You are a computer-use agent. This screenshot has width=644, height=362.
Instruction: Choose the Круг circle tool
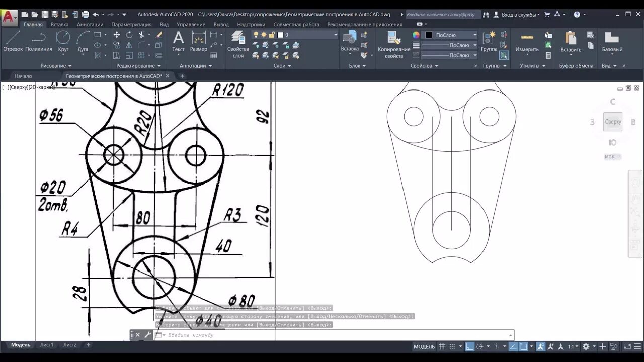[x=63, y=41]
